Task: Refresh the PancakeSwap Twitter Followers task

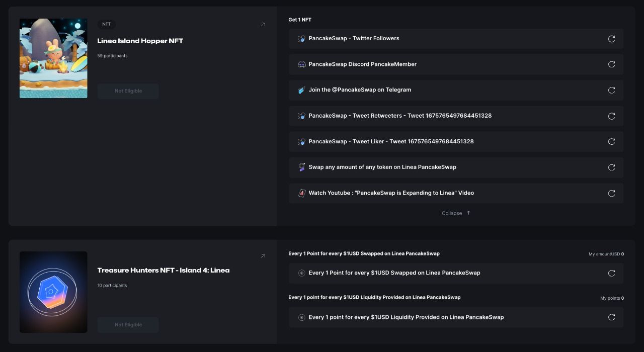Action: pos(611,39)
